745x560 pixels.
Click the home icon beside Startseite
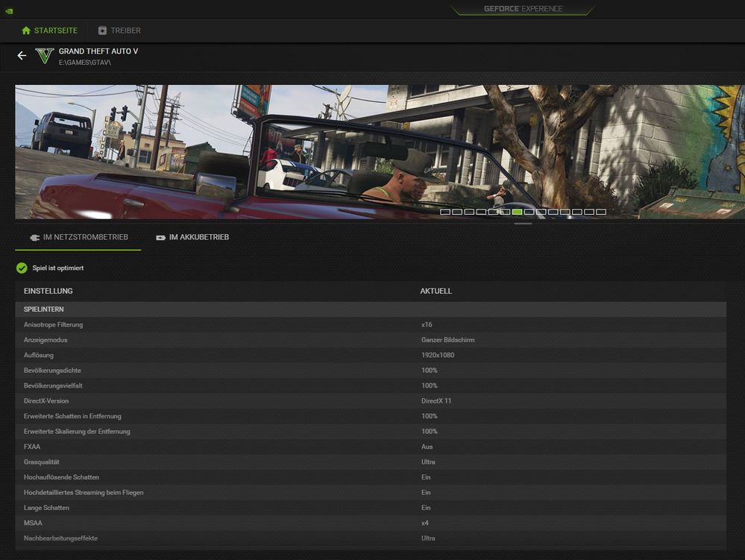point(26,31)
